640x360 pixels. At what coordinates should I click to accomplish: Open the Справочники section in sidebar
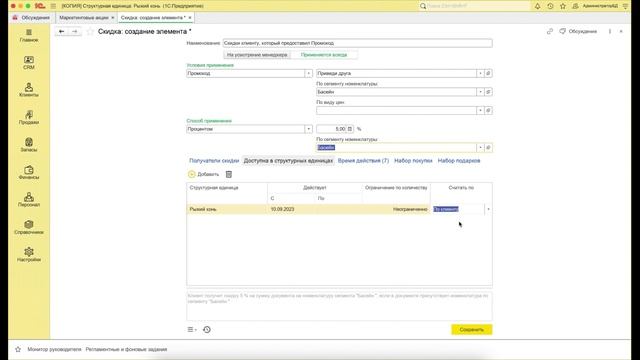[x=29, y=227]
